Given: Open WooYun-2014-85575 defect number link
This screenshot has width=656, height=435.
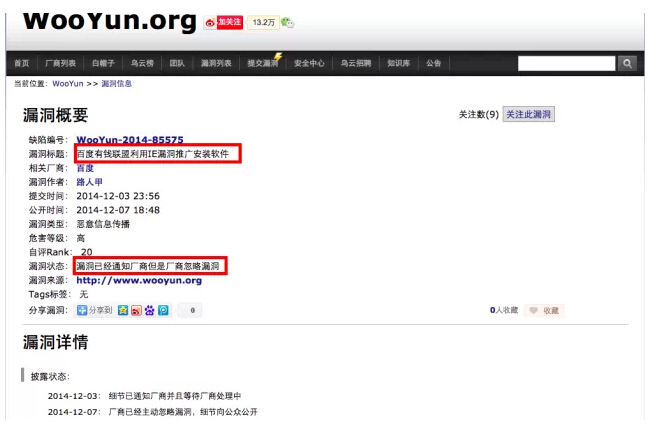Looking at the screenshot, I should point(130,140).
